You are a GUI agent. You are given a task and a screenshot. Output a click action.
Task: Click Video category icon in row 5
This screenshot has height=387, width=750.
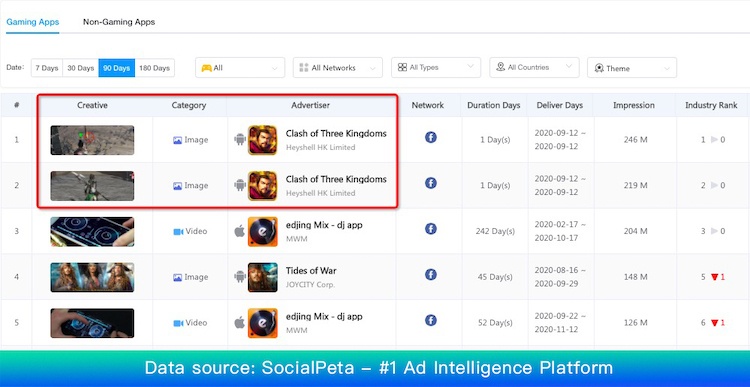(x=178, y=323)
